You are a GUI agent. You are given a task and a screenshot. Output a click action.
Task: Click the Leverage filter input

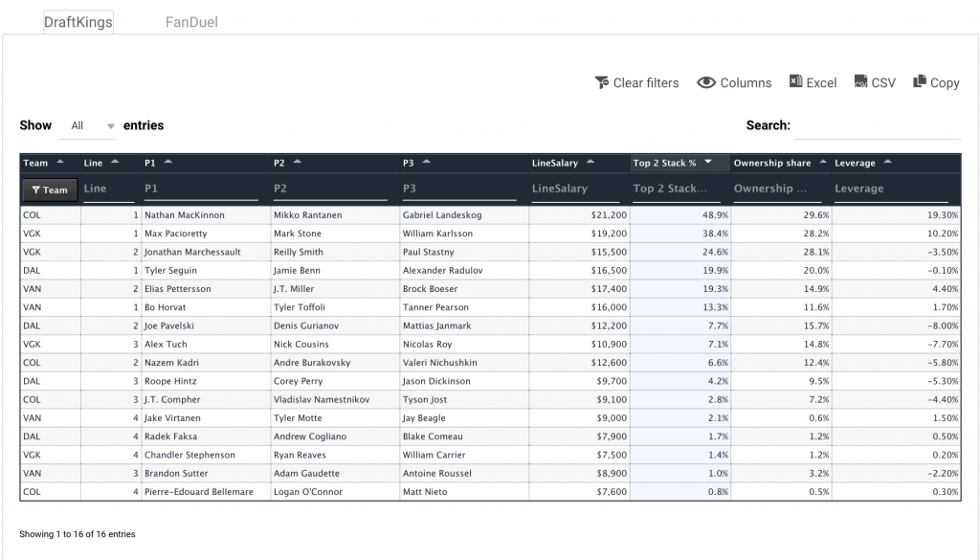click(x=891, y=190)
